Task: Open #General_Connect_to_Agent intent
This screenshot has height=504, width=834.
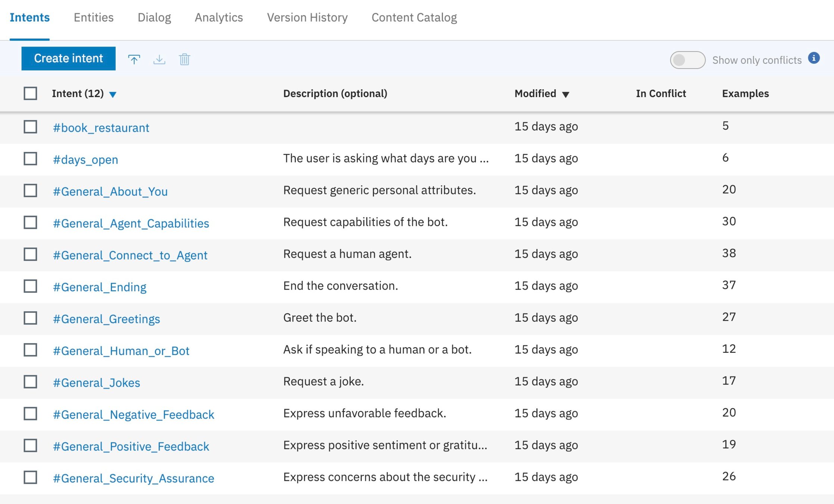Action: click(130, 255)
